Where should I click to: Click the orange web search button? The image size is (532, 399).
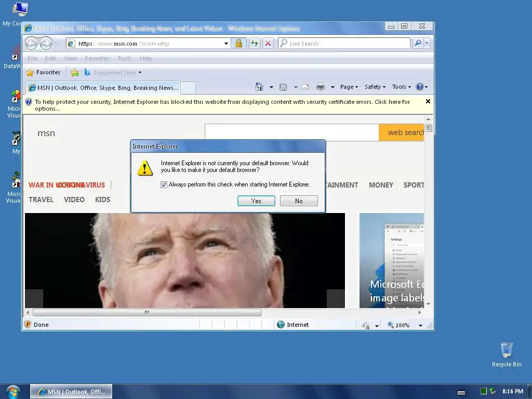coord(402,132)
